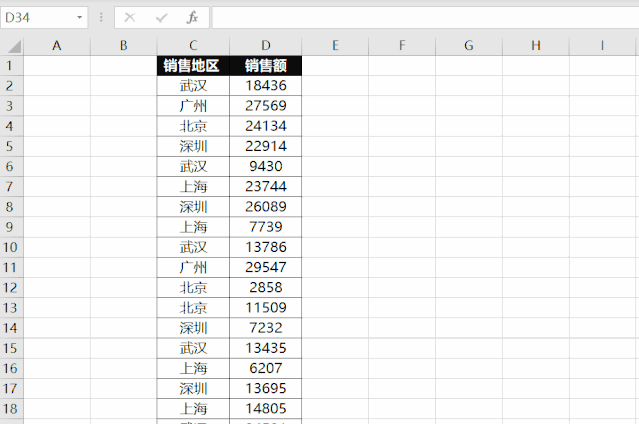
Task: Click the 广州 cell in row 11
Action: (193, 267)
